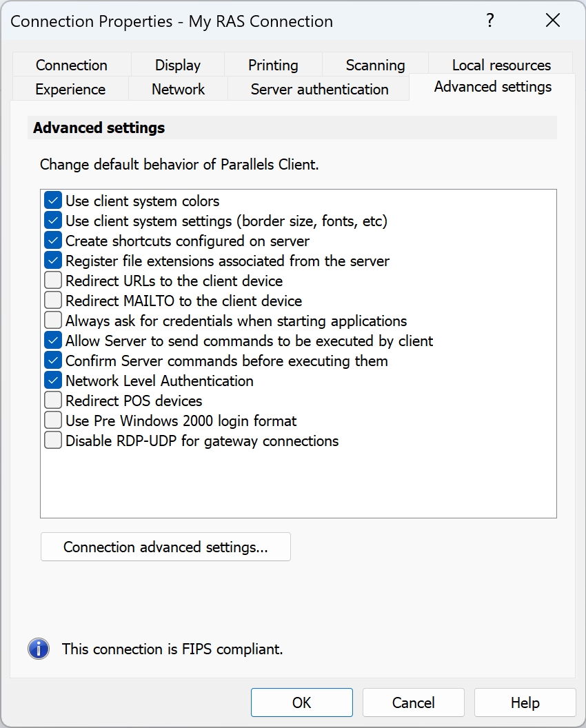Select the Server authentication tab
The height and width of the screenshot is (728, 586).
[319, 90]
